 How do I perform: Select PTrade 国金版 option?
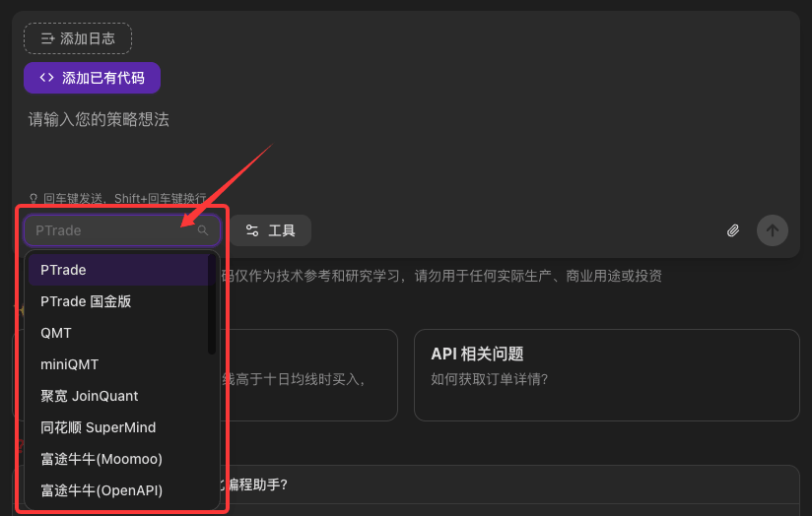(x=119, y=301)
